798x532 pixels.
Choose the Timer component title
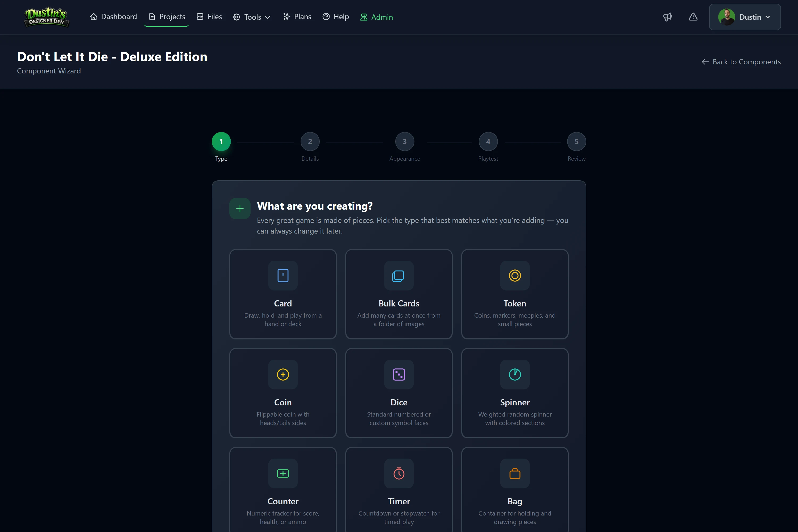click(399, 501)
